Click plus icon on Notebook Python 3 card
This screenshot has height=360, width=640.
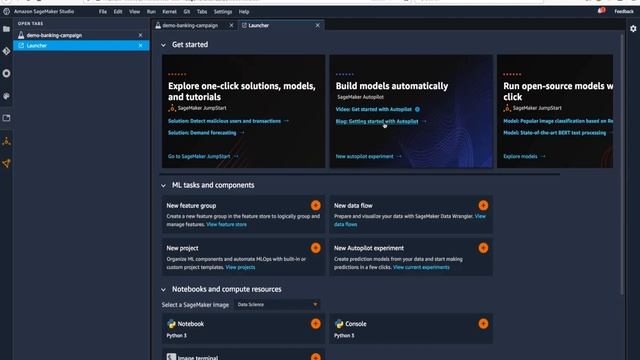point(316,324)
